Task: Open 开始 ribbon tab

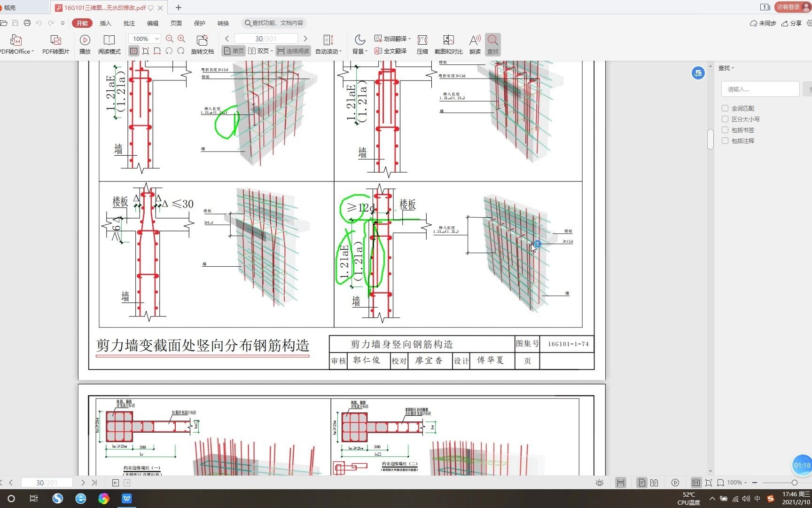Action: pyautogui.click(x=82, y=23)
